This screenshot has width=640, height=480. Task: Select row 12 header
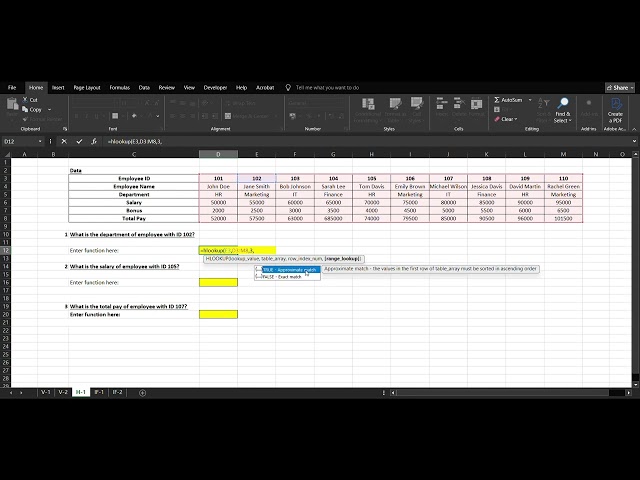point(5,250)
